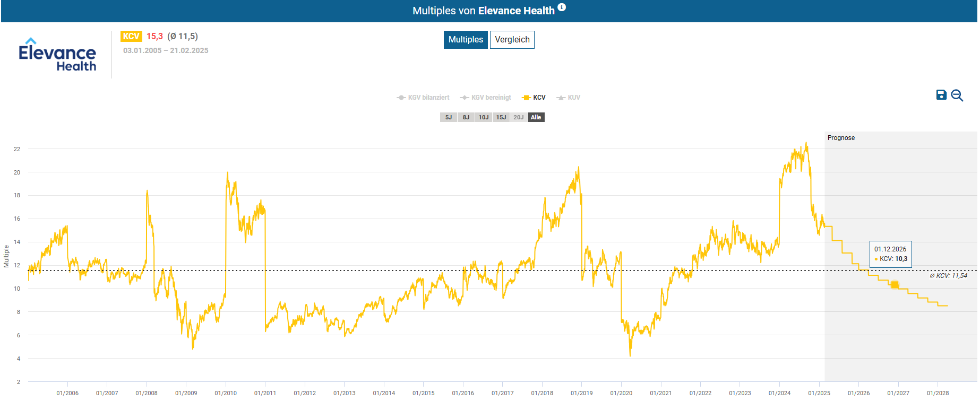Screen dimensions: 980x410
Task: Select the 10J time range
Action: (484, 117)
